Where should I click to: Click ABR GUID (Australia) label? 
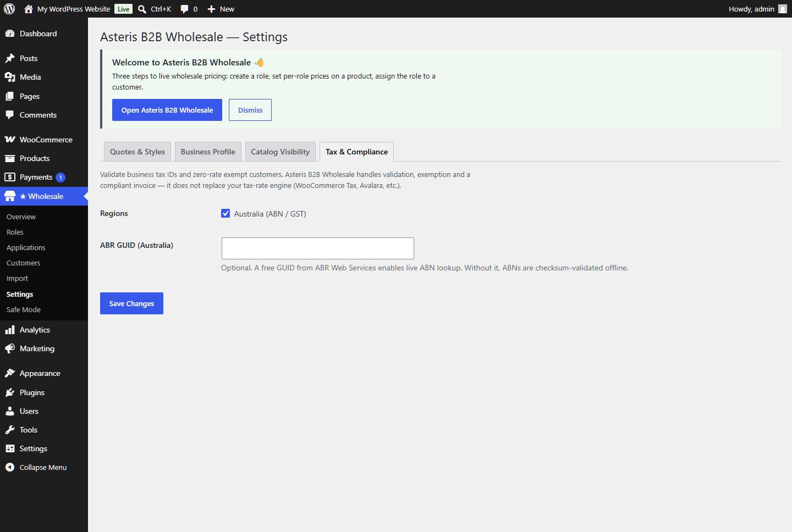pos(136,245)
